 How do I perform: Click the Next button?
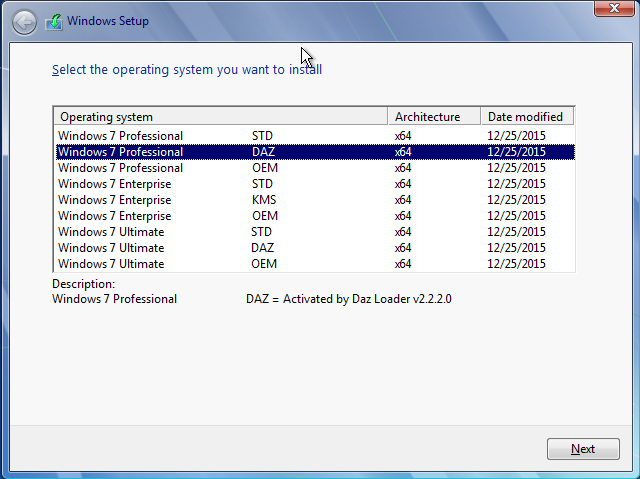point(583,449)
